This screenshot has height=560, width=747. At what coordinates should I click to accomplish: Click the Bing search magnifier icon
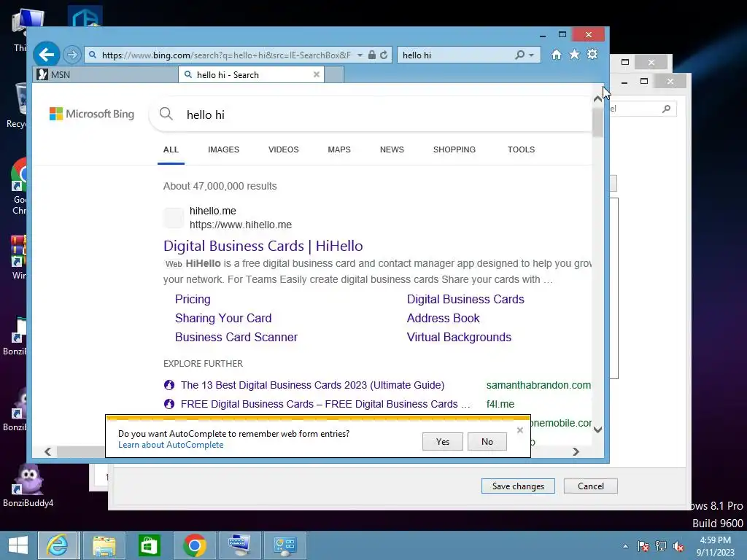(x=166, y=114)
